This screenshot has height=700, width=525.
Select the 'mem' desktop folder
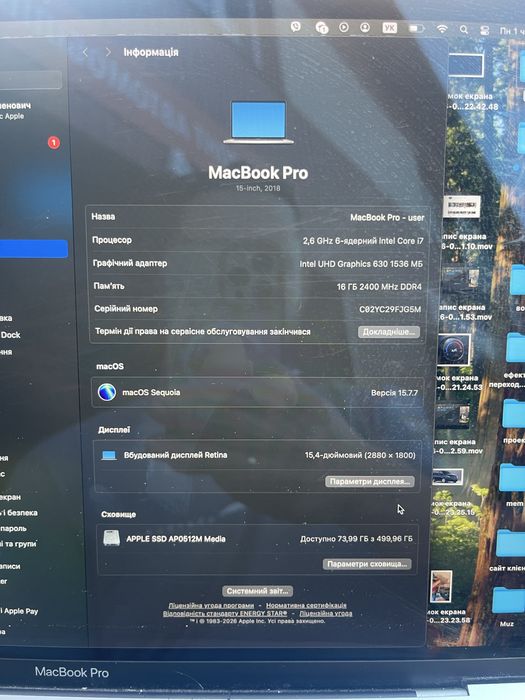[512, 484]
